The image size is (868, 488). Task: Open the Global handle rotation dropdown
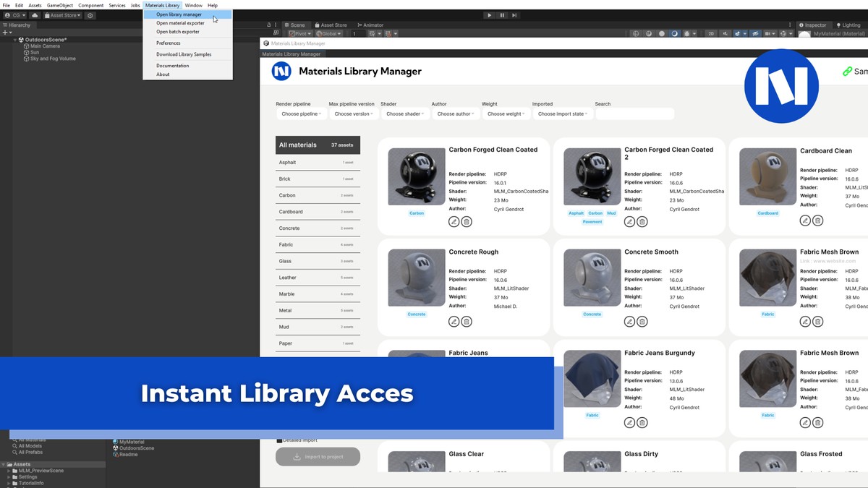pyautogui.click(x=328, y=34)
